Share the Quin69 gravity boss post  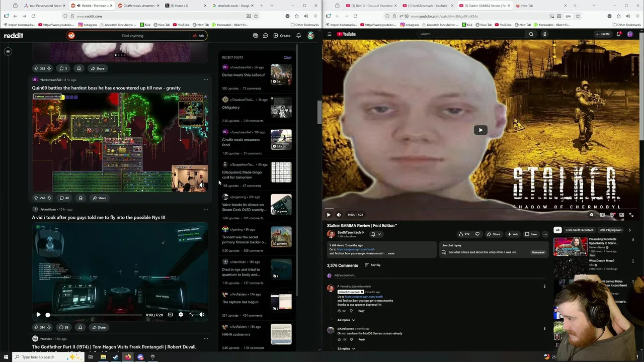[99, 198]
